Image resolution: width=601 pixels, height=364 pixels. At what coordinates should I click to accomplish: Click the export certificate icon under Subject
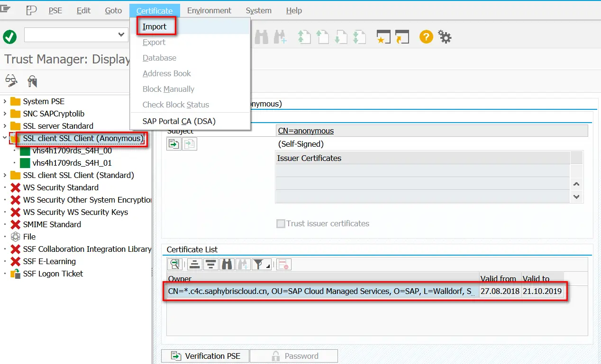tap(174, 144)
